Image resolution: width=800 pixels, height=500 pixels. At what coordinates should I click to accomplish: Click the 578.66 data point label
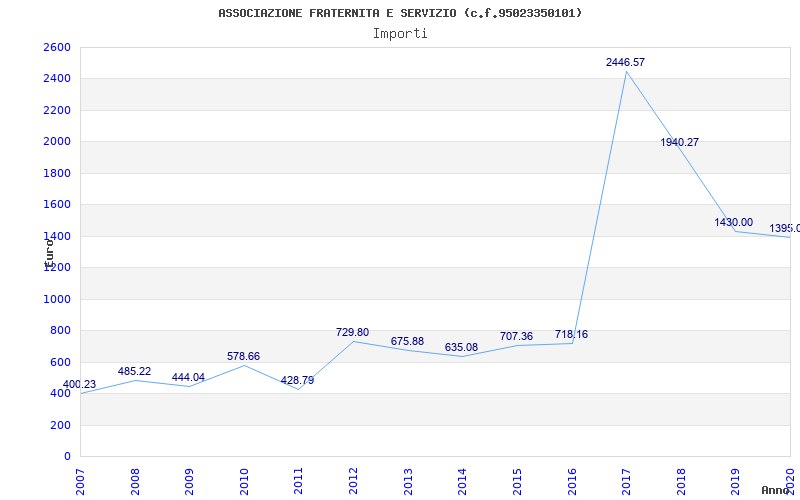tap(243, 356)
